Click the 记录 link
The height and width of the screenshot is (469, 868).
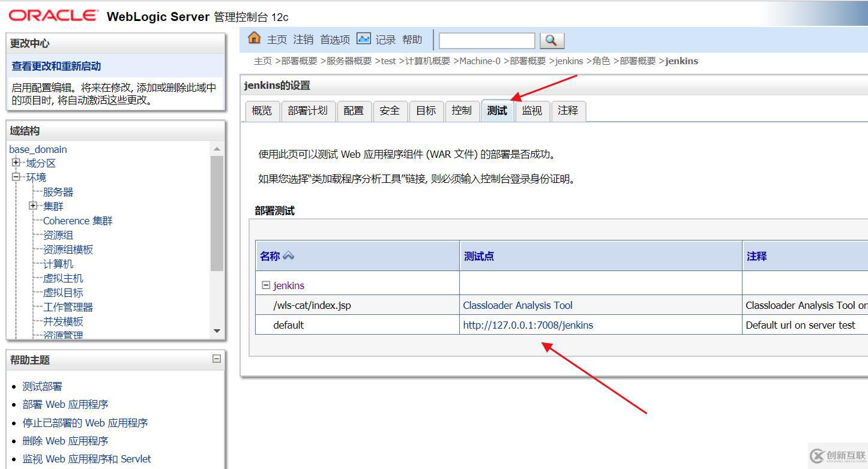pyautogui.click(x=386, y=40)
